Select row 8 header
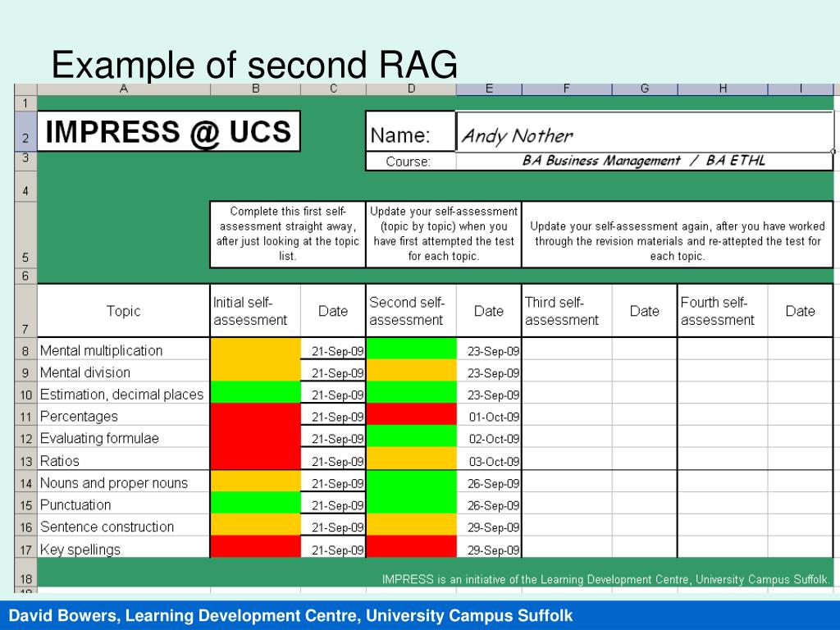The image size is (840, 630). click(25, 349)
